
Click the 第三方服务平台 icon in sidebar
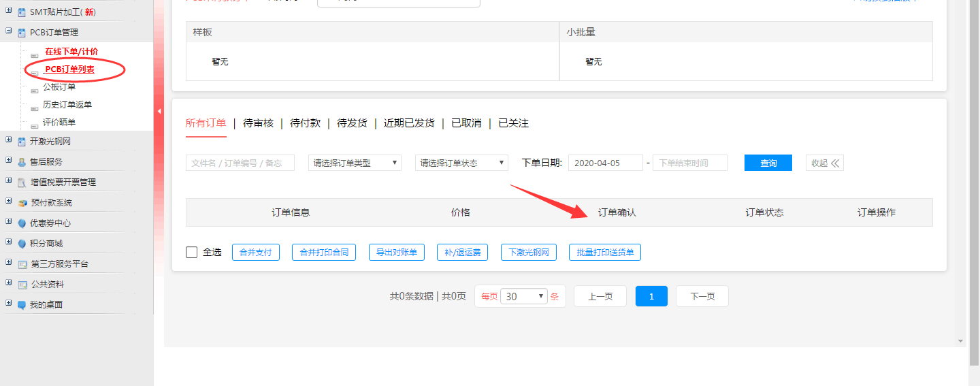22,264
